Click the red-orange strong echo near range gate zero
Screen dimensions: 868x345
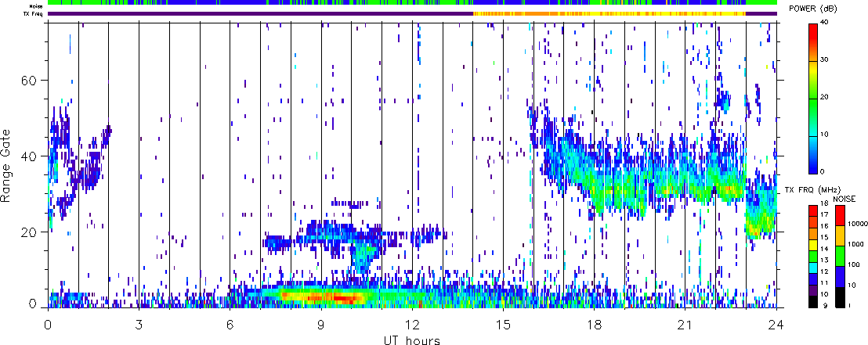click(332, 299)
